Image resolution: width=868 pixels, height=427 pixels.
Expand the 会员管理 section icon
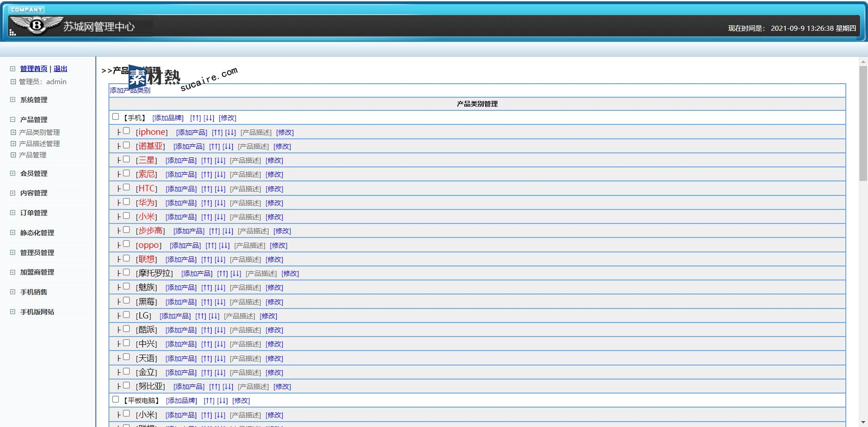13,173
